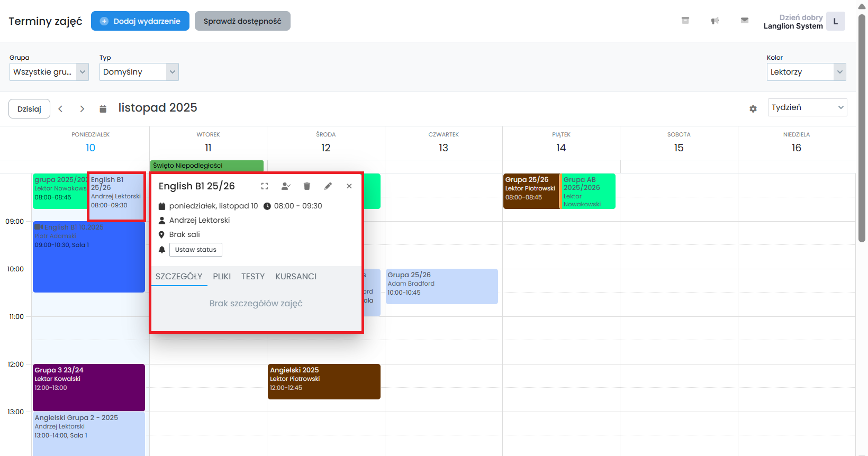Image resolution: width=868 pixels, height=456 pixels.
Task: Click the Dodaj wydarzenie button
Action: (x=140, y=21)
